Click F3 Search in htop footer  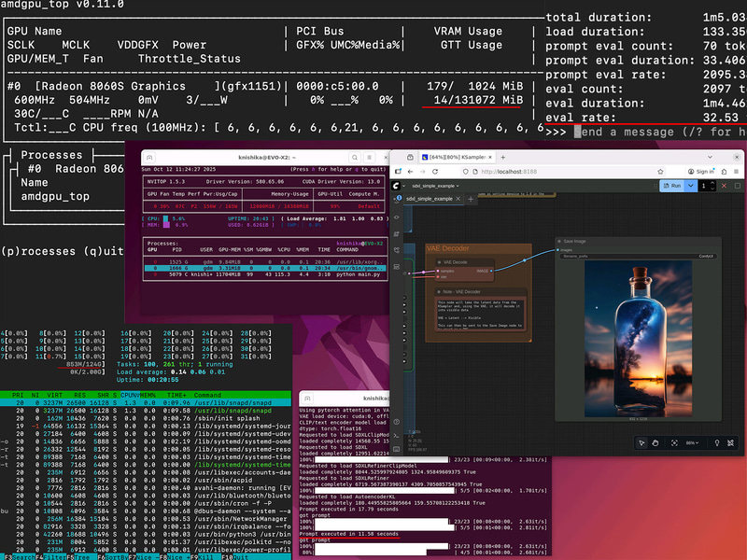(20, 556)
